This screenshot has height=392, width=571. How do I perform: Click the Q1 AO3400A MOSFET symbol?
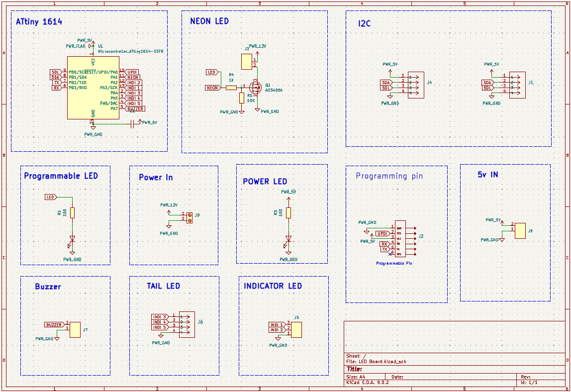pyautogui.click(x=256, y=88)
